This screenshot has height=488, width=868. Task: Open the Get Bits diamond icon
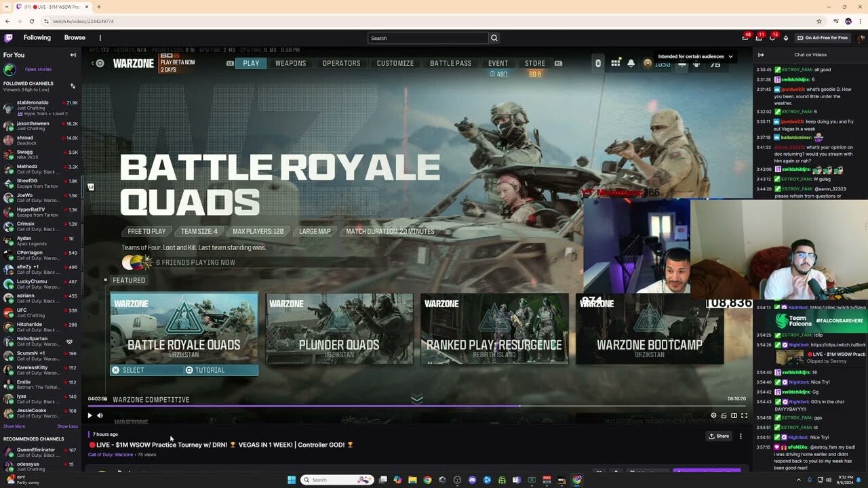tap(786, 38)
